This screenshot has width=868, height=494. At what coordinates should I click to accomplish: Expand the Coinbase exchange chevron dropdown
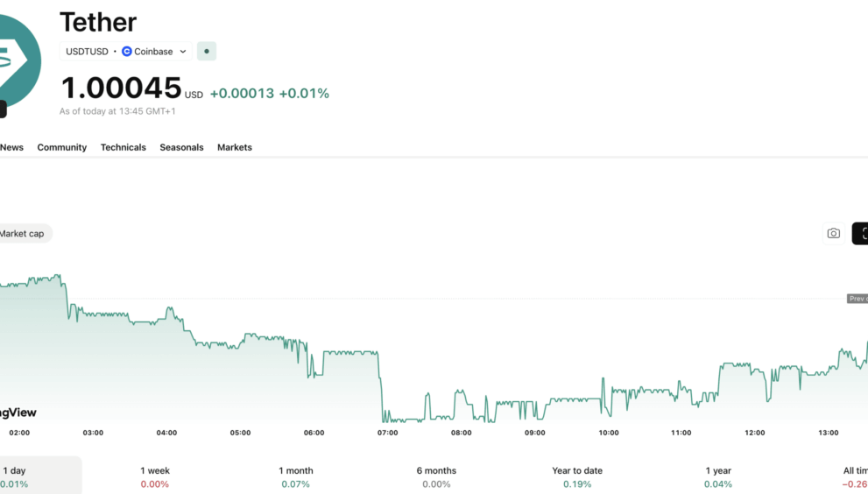183,52
